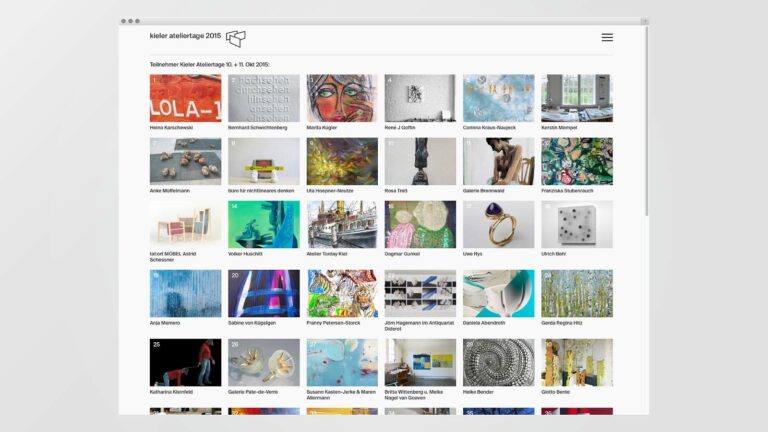Open Uwe Rys gold ring thumbnail
The image size is (768, 432).
499,224
